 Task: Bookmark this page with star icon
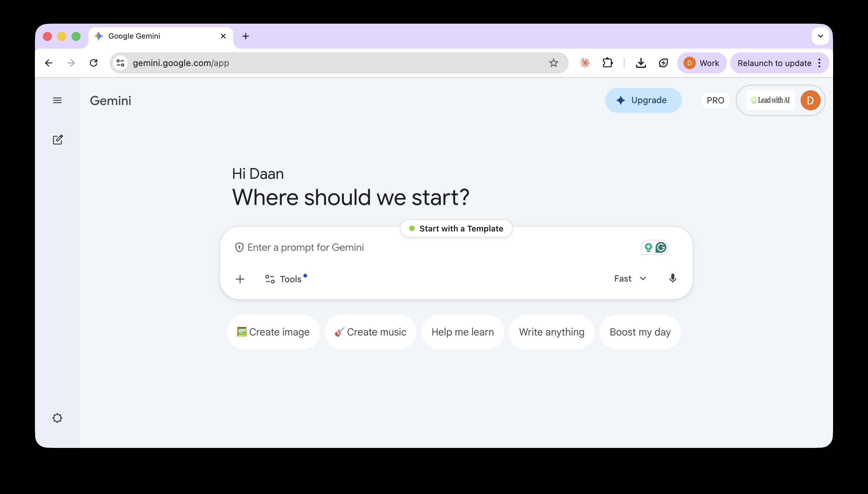[x=553, y=63]
